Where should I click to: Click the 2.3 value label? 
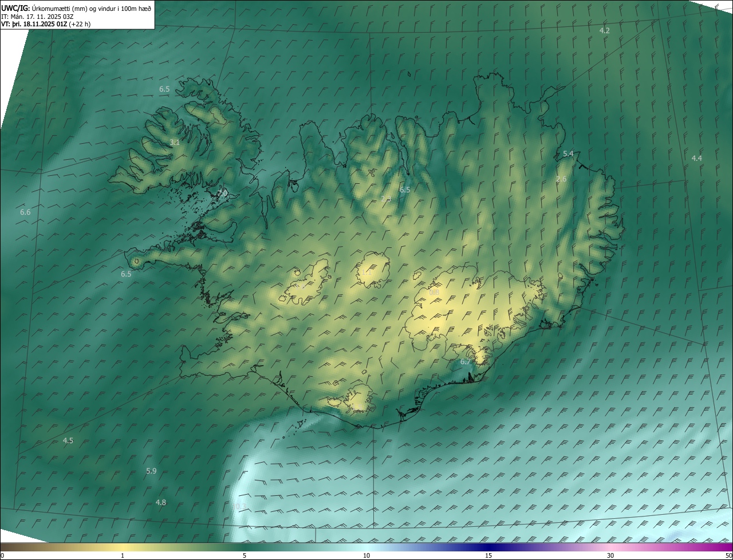click(385, 199)
